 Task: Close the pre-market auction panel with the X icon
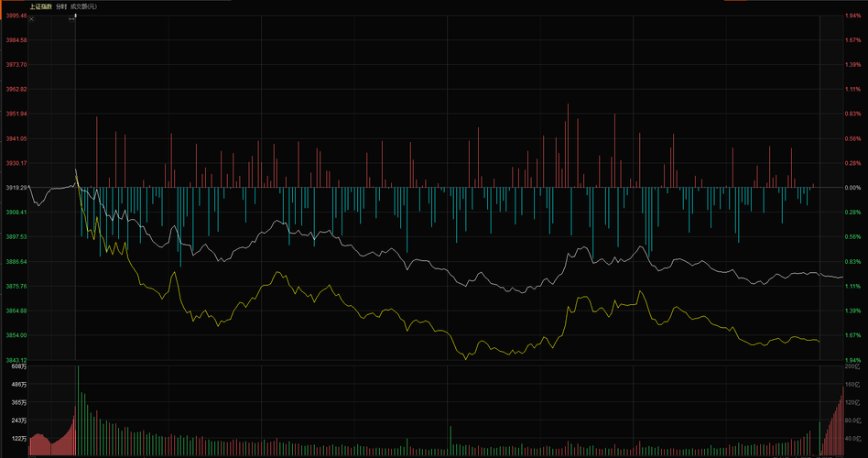coord(31,19)
